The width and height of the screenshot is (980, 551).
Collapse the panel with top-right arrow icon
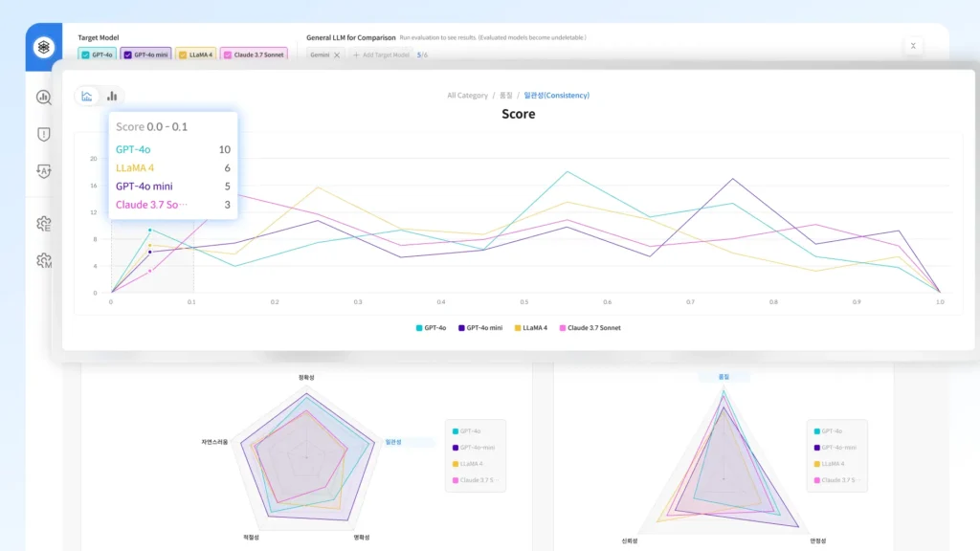(913, 46)
